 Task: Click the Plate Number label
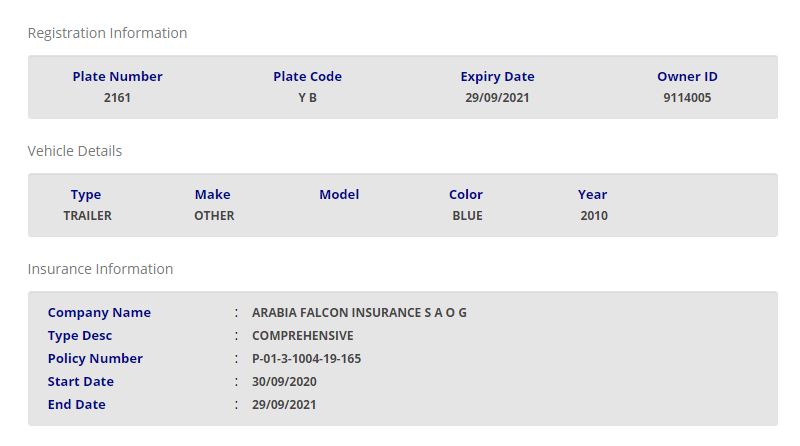coord(117,77)
